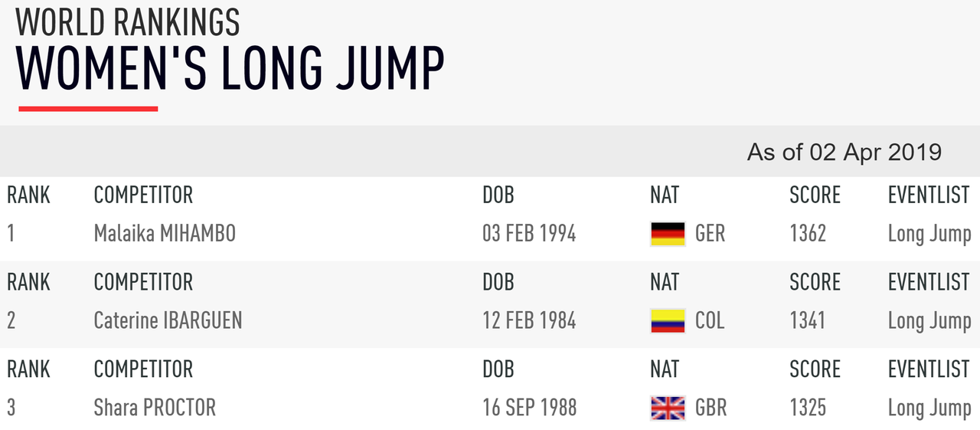Click the GBR nationality code
Image resolution: width=980 pixels, height=430 pixels.
[x=710, y=408]
